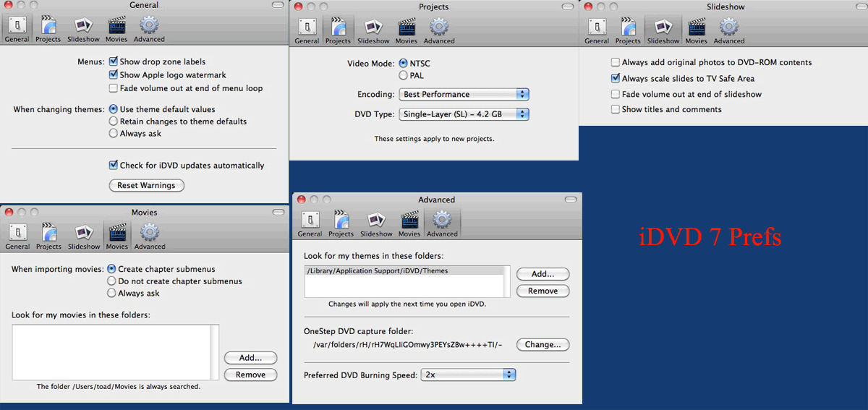Click General icon in Advanced window toolbar

click(310, 224)
